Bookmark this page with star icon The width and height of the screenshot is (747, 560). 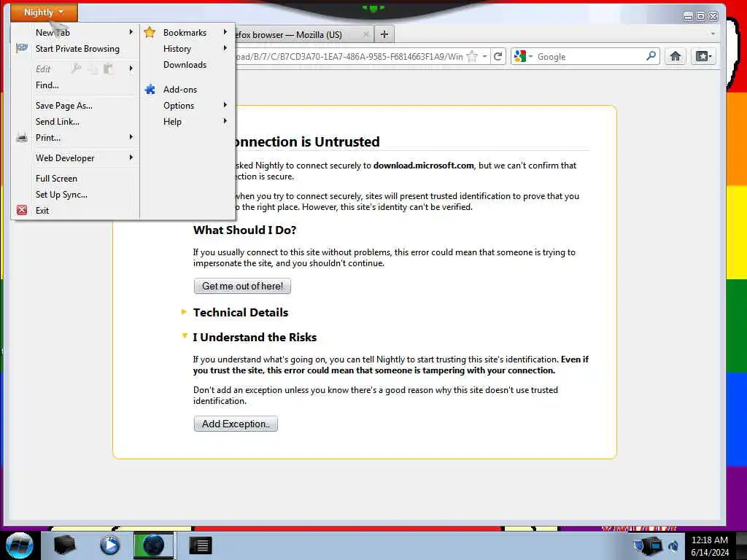tap(472, 57)
